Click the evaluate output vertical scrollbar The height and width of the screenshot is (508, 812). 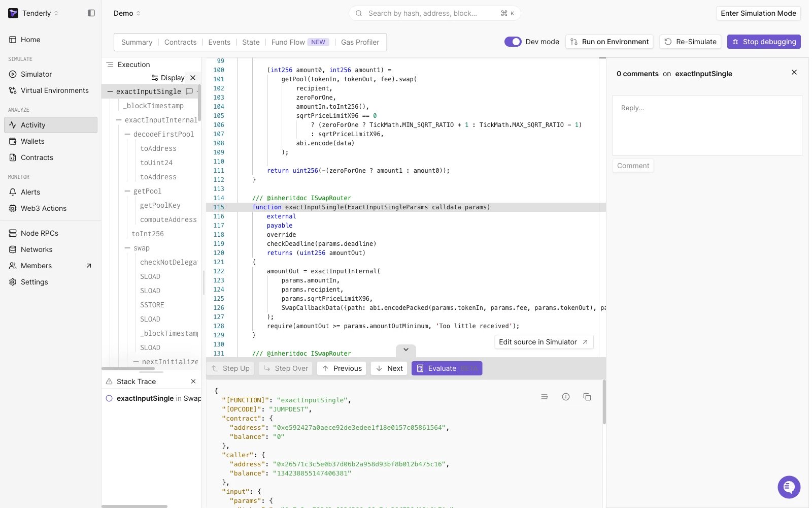click(604, 401)
